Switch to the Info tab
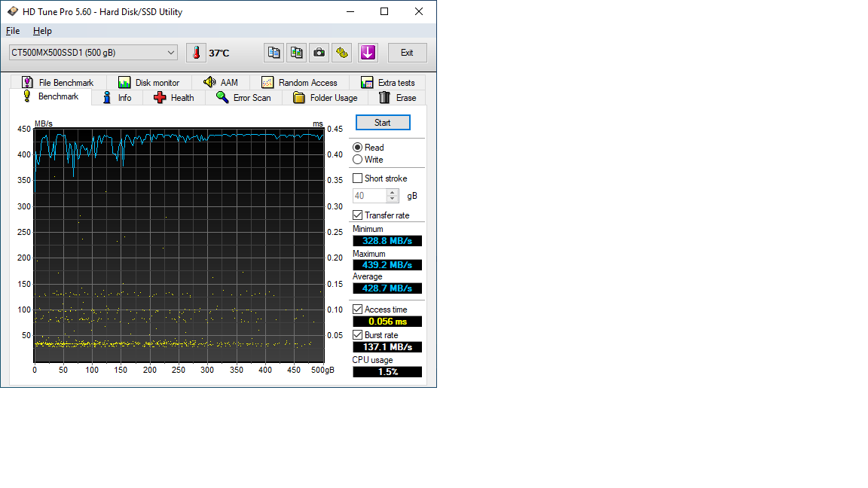This screenshot has height=488, width=868. pos(118,98)
